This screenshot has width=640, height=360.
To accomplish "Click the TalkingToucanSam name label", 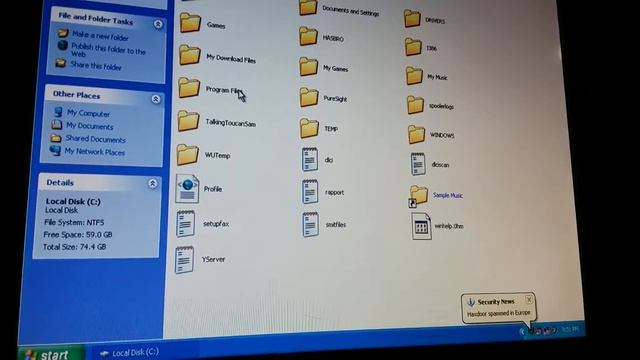I will (231, 123).
